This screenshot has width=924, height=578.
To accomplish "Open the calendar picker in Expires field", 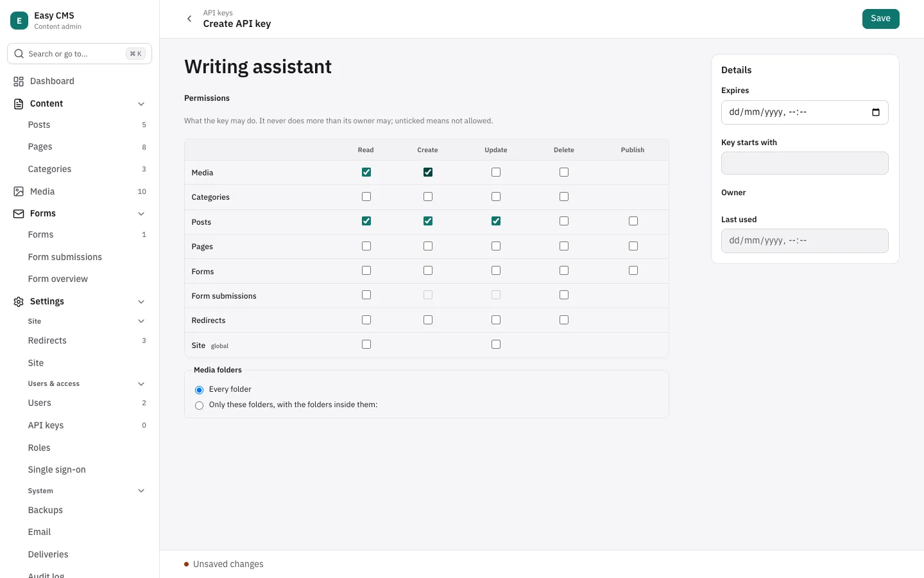I will pos(876,112).
